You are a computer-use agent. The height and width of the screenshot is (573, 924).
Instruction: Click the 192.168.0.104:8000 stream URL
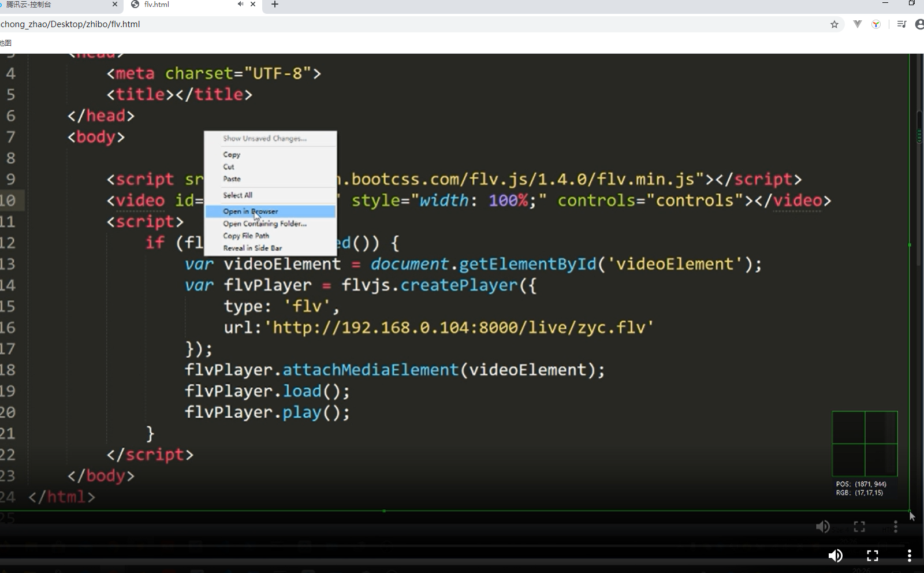pos(459,328)
